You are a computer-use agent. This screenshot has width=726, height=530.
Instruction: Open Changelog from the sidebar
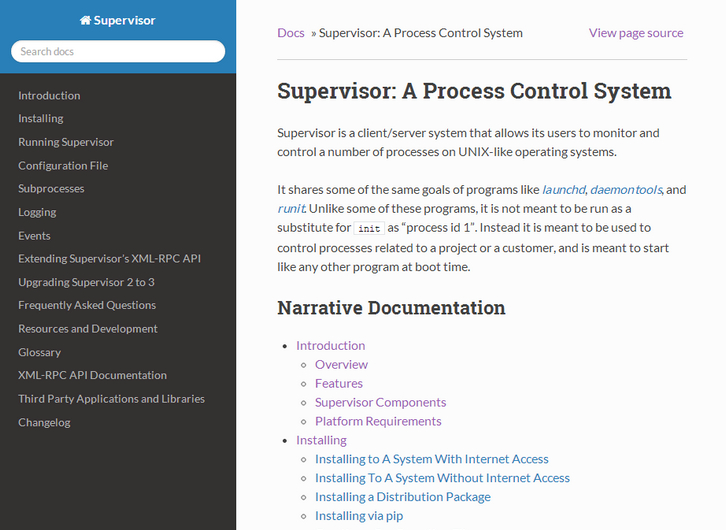point(44,422)
